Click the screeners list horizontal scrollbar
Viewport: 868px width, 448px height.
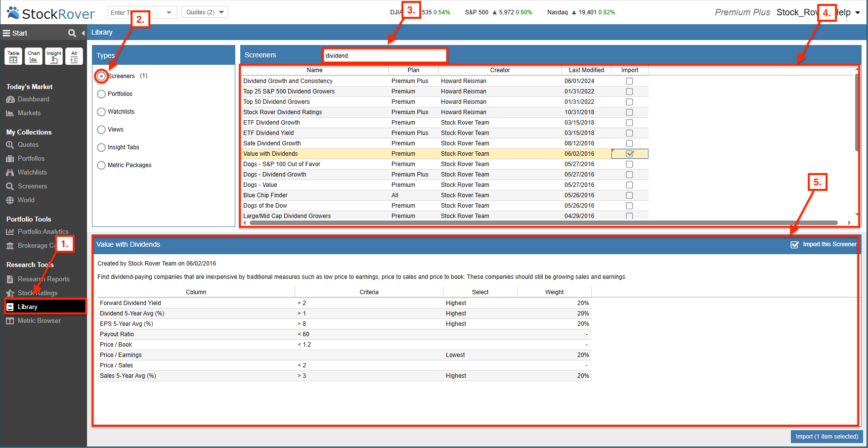point(543,223)
